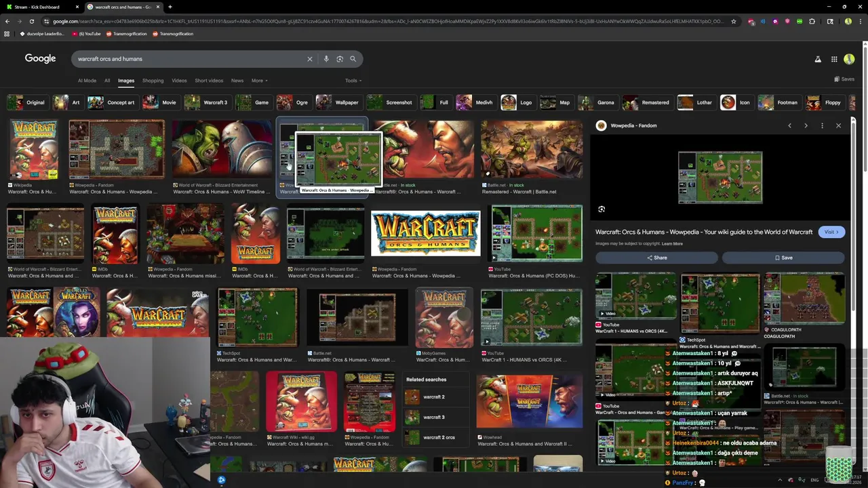The image size is (868, 488).
Task: Switch to AI Mode tab
Action: tap(87, 81)
